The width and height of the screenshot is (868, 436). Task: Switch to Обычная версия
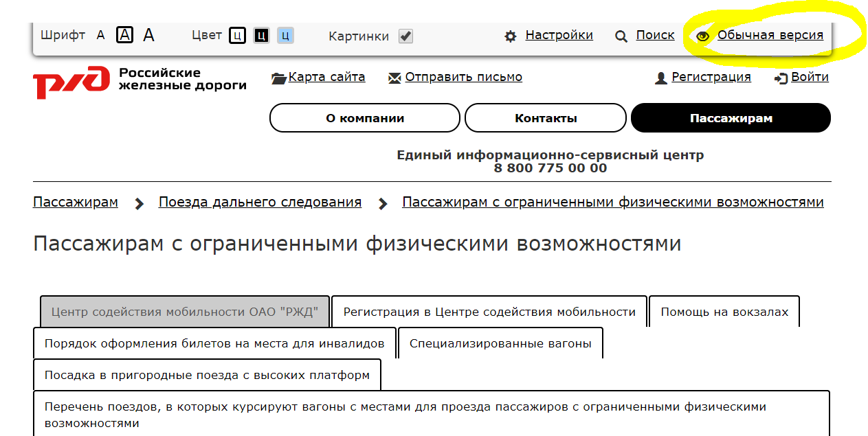(x=770, y=35)
